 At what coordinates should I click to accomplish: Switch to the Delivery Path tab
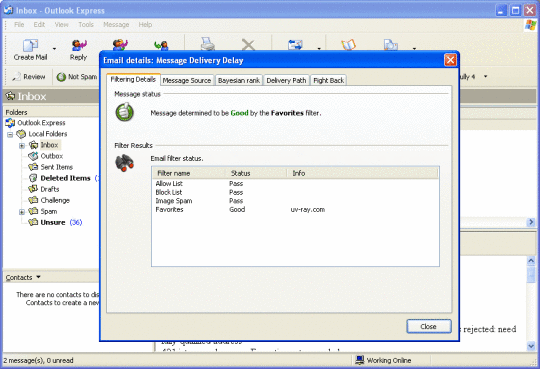coord(286,80)
